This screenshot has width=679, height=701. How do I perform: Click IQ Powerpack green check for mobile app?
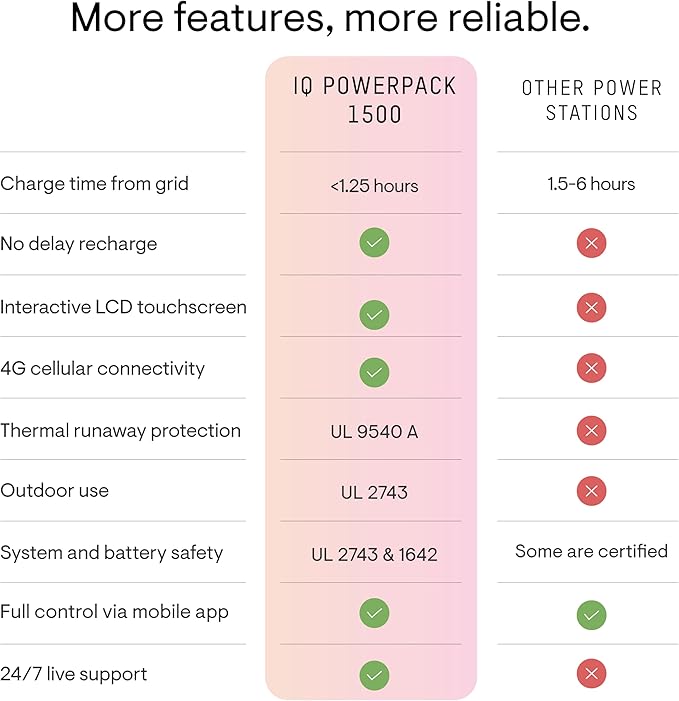(374, 612)
